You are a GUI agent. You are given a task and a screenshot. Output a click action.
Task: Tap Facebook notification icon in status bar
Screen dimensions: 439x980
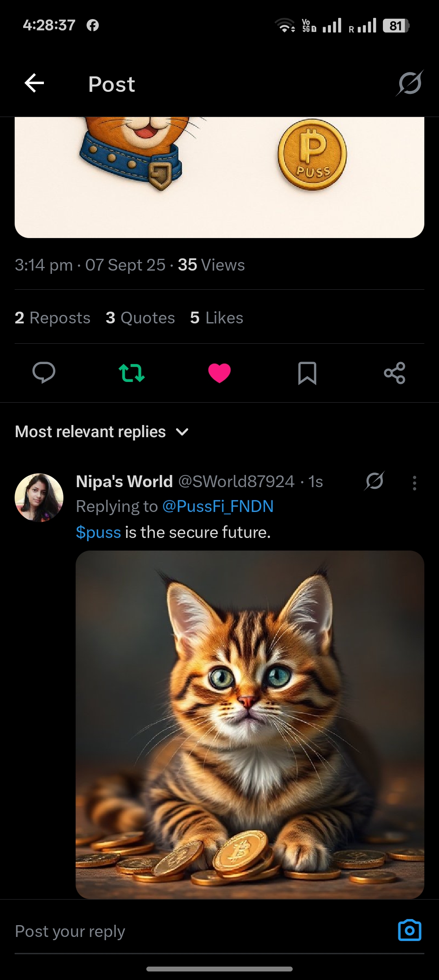tap(93, 26)
